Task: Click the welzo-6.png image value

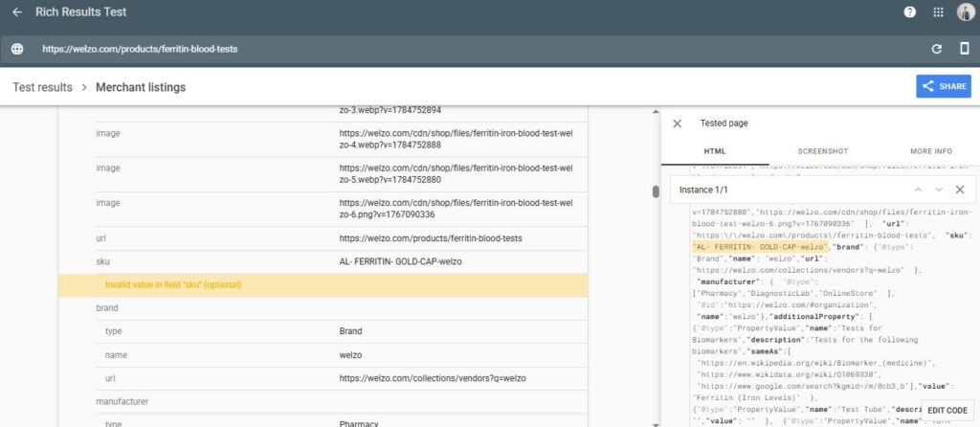Action: (x=456, y=209)
